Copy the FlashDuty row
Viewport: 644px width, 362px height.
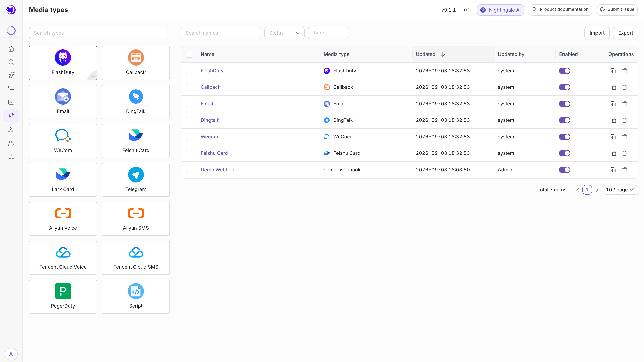[x=613, y=71]
